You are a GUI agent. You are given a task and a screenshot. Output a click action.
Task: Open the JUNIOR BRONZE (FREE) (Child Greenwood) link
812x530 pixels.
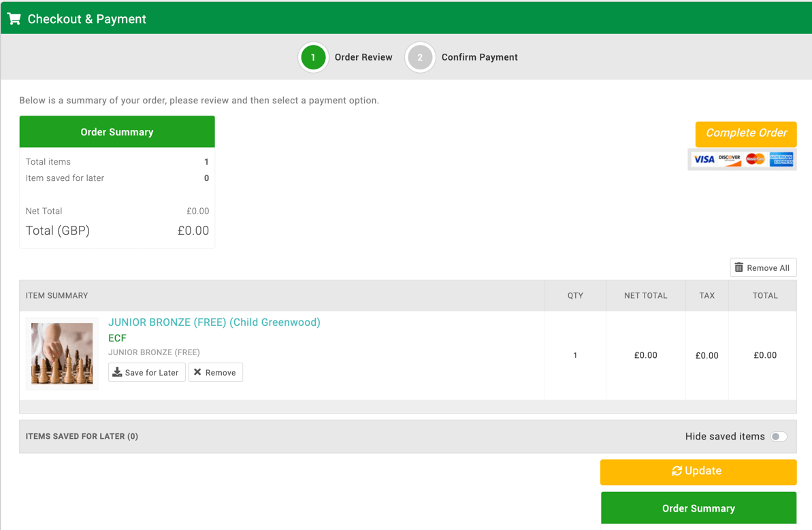tap(214, 322)
